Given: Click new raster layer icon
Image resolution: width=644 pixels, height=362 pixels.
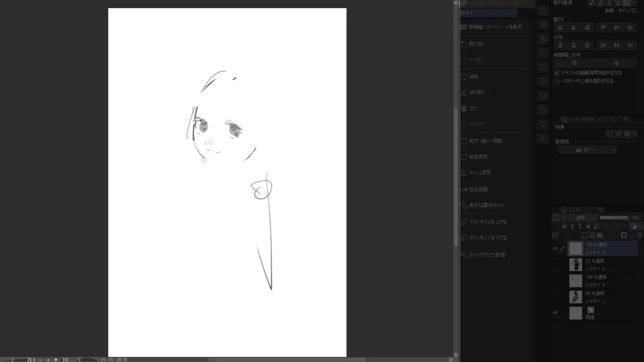Looking at the screenshot, I should click(x=585, y=235).
